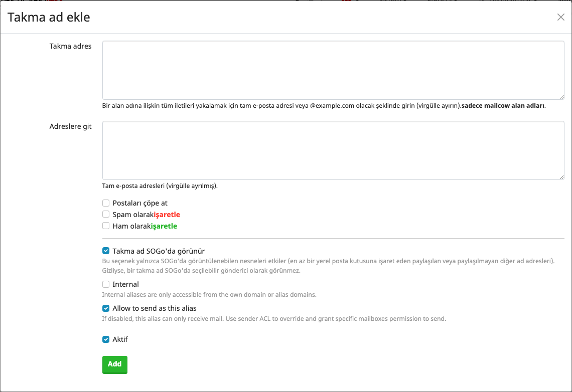Viewport: 572px width, 392px height.
Task: Click the green Add button
Action: point(114,364)
